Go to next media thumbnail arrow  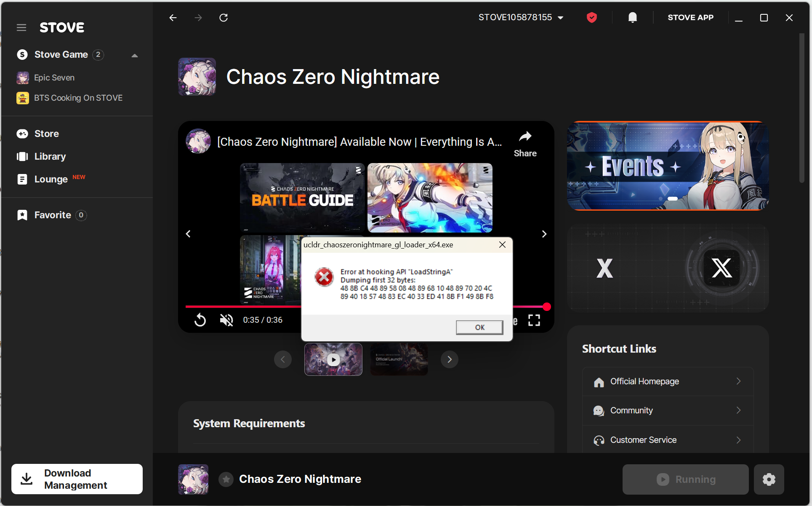[449, 359]
